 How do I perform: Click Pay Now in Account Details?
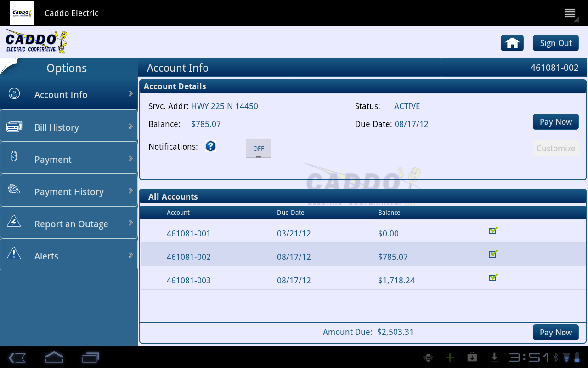click(x=556, y=122)
